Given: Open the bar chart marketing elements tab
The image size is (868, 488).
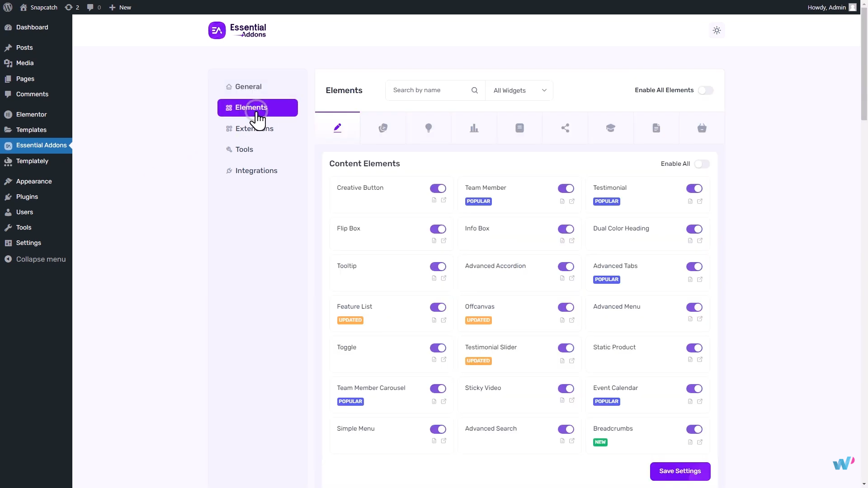Looking at the screenshot, I should click(x=474, y=128).
